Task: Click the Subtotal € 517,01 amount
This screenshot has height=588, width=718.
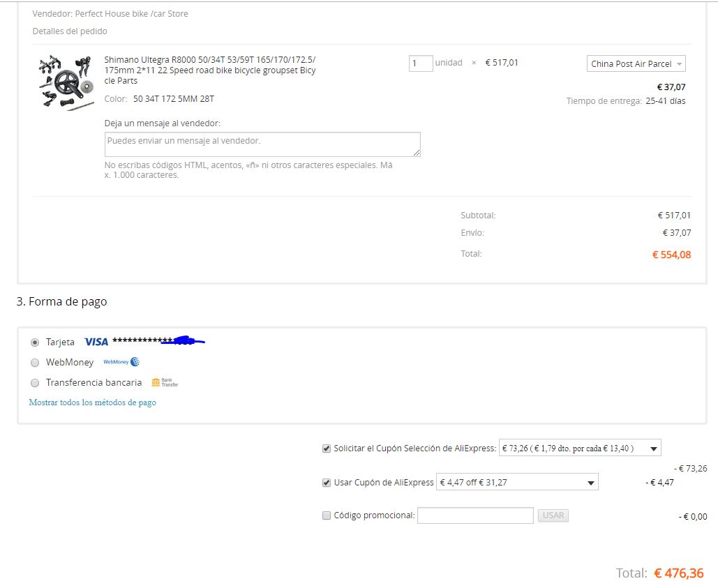Action: [674, 215]
